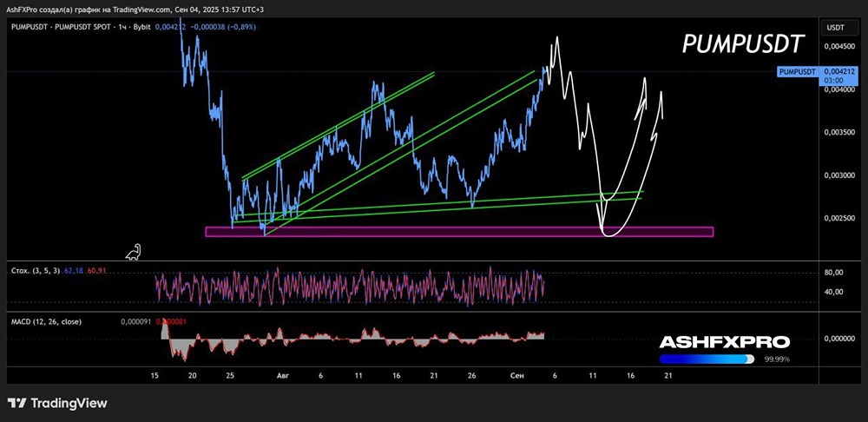Select the blue PUMPUSDT label on the price scale

click(797, 72)
